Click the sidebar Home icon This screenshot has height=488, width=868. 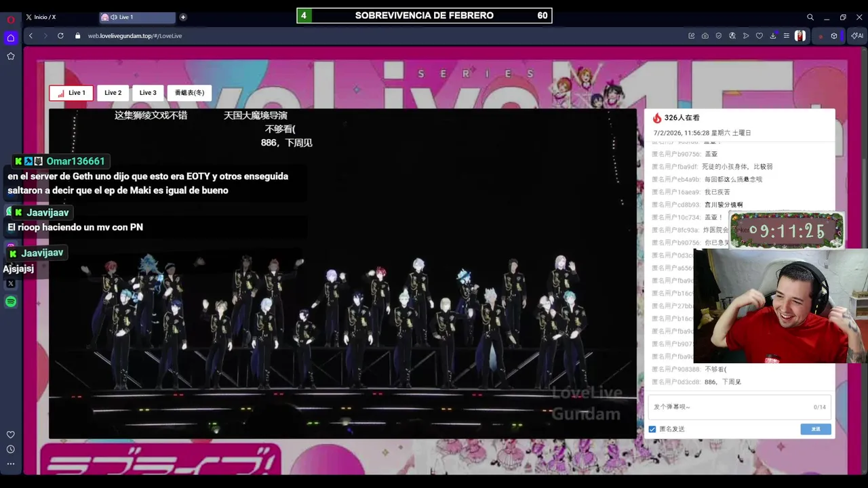pyautogui.click(x=11, y=38)
